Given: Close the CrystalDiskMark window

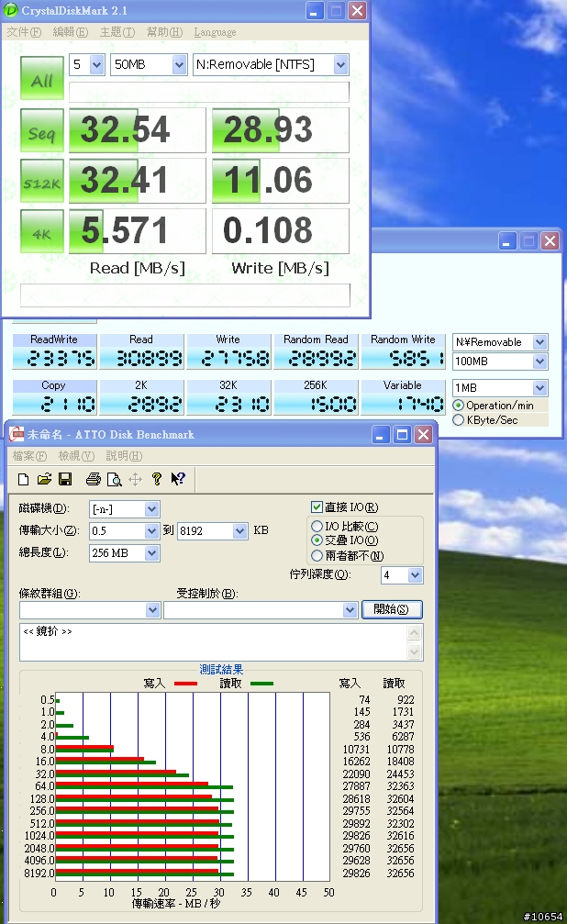Looking at the screenshot, I should (357, 11).
